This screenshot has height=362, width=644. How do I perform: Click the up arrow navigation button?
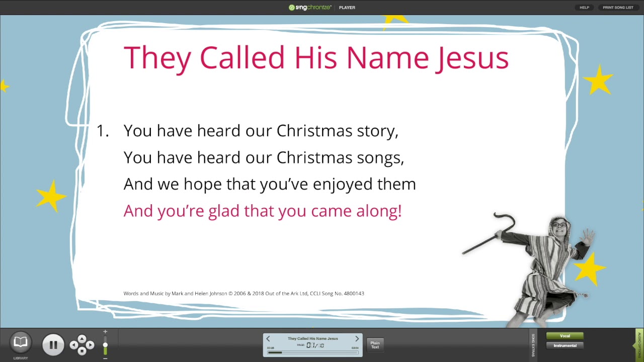tap(82, 338)
